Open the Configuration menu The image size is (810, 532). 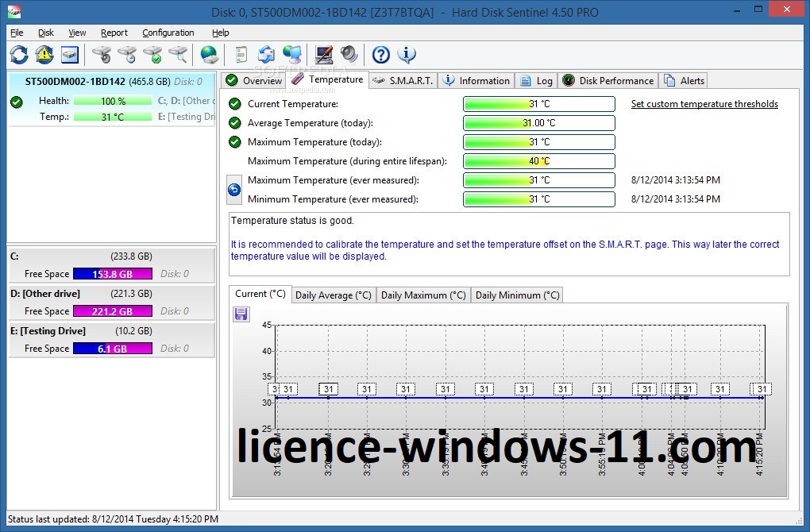(x=168, y=33)
